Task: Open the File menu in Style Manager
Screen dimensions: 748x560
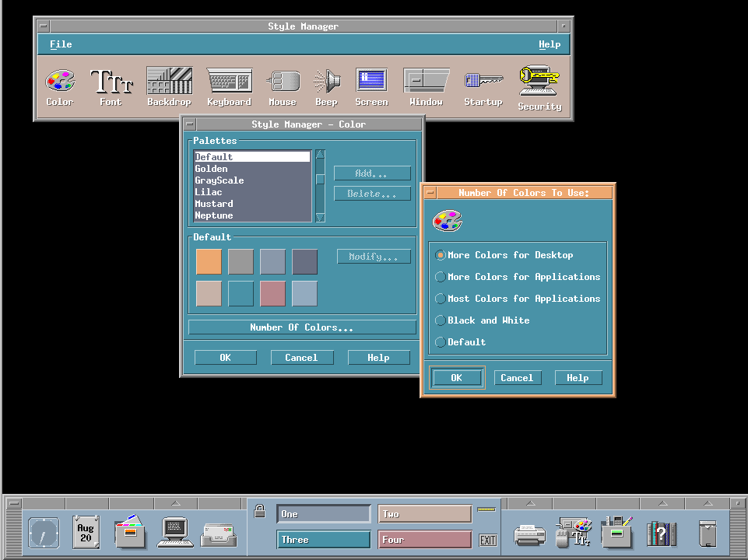Action: (x=61, y=44)
